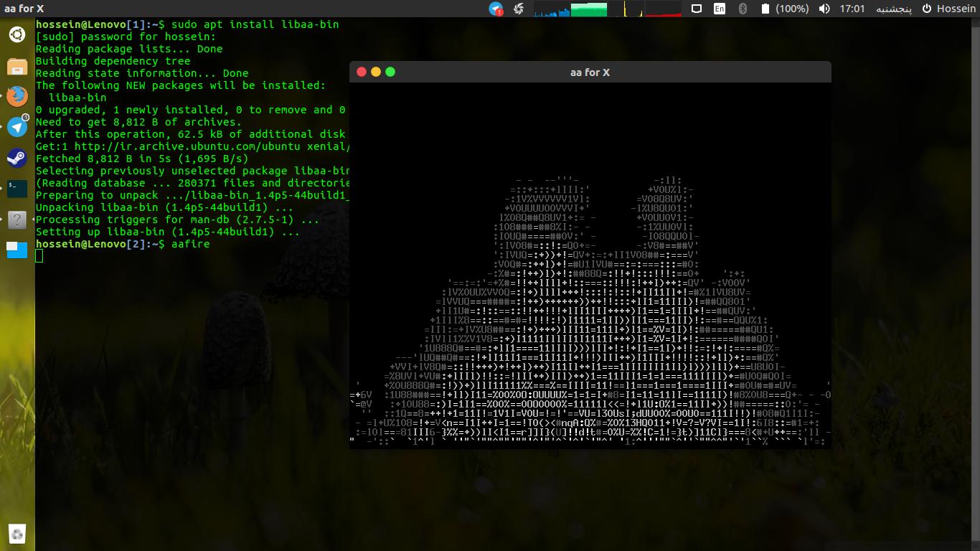Image resolution: width=980 pixels, height=551 pixels.
Task: Click the terminal cursor block below aafire prompt
Action: [x=39, y=256]
